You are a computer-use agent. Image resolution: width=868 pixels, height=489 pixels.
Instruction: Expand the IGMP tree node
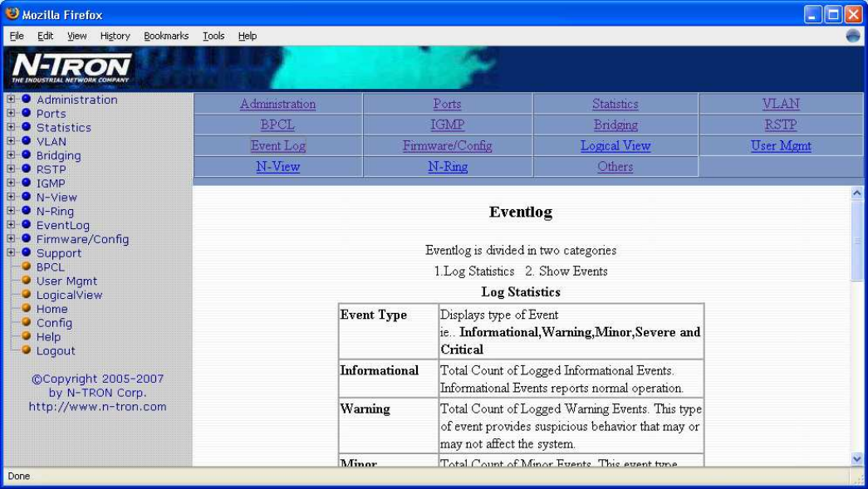click(11, 183)
